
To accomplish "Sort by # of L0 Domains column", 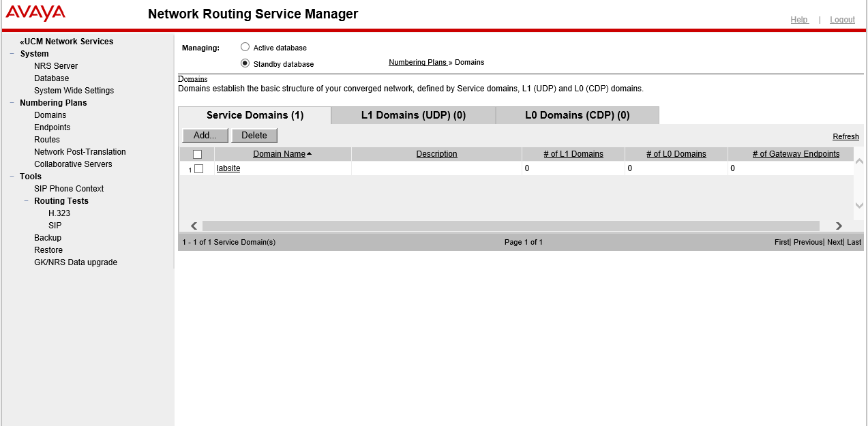I will click(676, 154).
